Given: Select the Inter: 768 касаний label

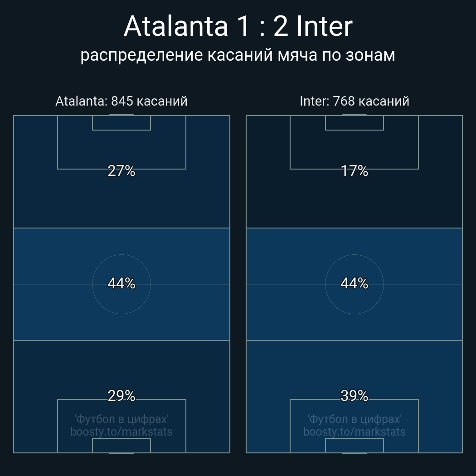Looking at the screenshot, I should point(354,101).
